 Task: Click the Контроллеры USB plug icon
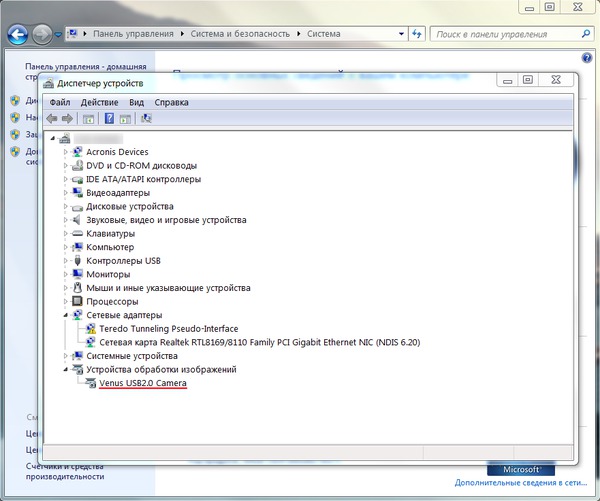click(77, 261)
